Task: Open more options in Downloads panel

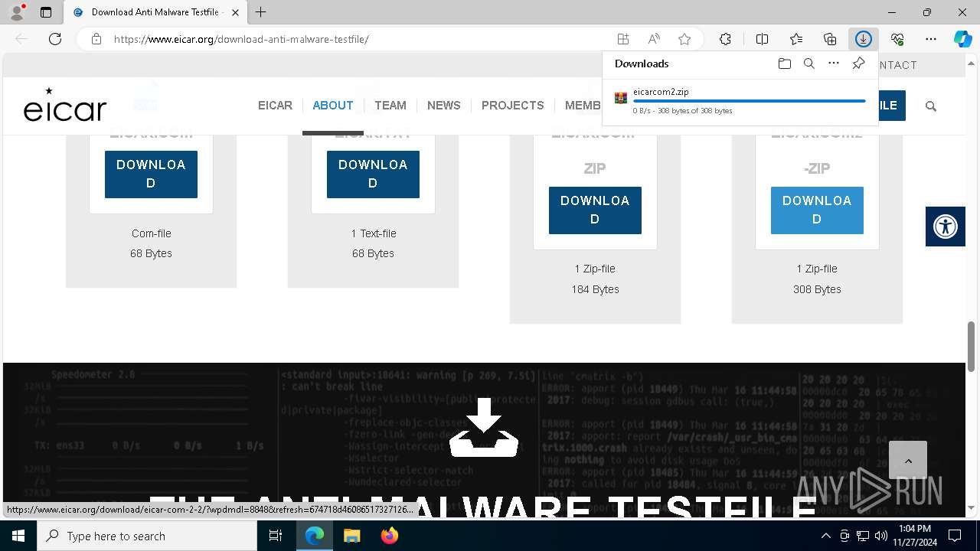Action: [834, 64]
